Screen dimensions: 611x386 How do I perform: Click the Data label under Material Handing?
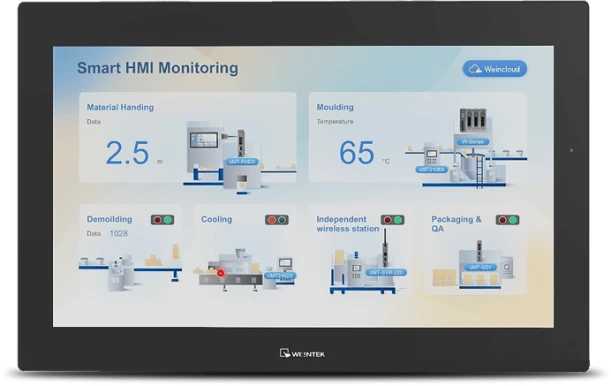click(94, 122)
